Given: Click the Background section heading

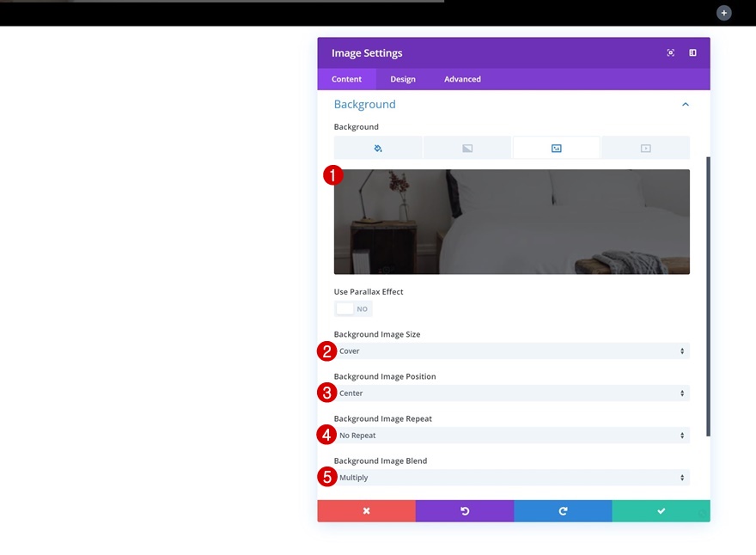Looking at the screenshot, I should coord(364,105).
